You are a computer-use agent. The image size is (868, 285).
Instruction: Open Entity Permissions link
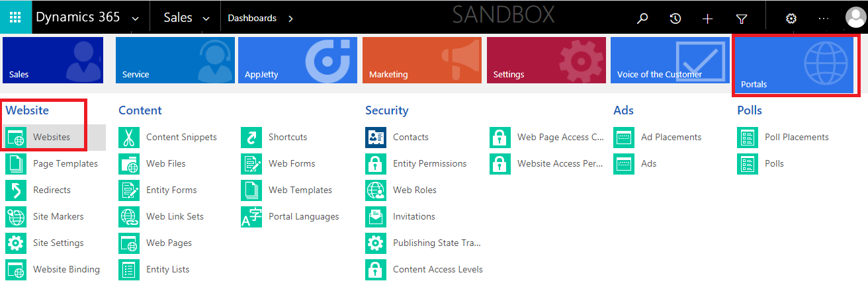(x=429, y=163)
